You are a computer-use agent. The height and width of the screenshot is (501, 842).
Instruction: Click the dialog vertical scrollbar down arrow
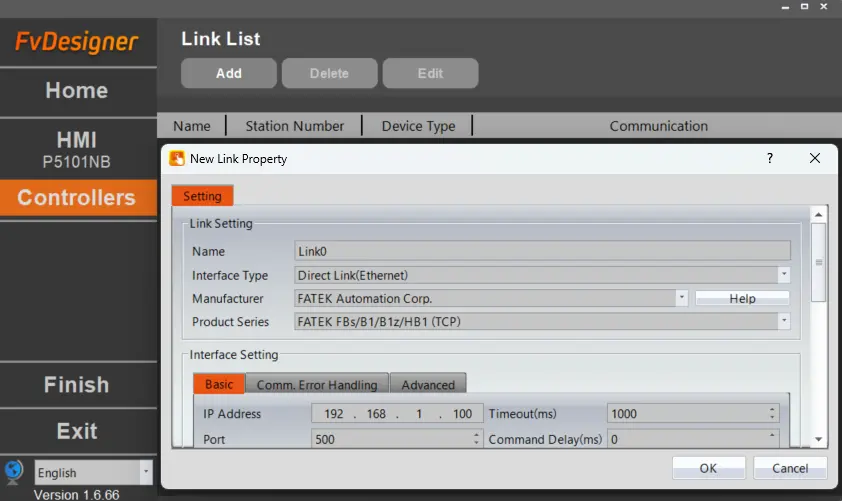[818, 438]
